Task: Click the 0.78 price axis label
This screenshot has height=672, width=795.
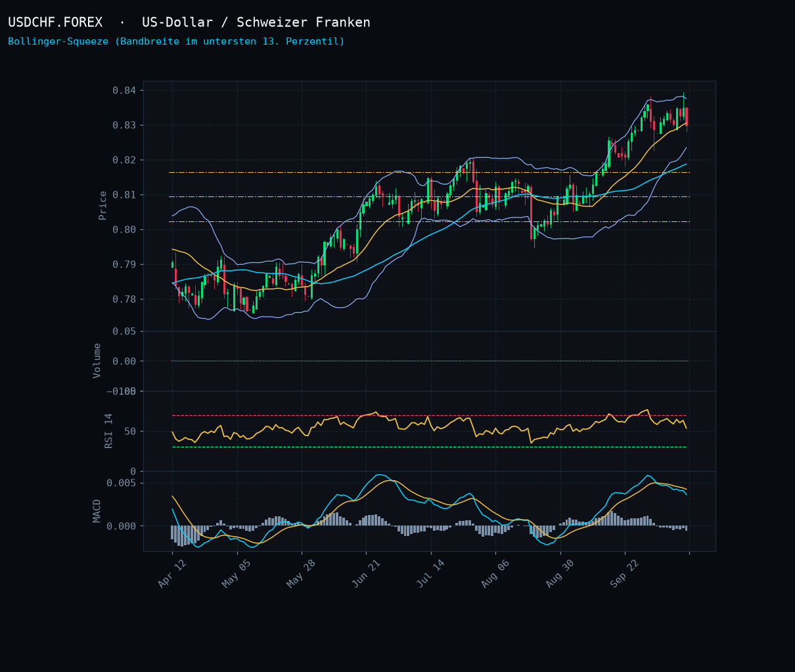Action: pos(124,299)
